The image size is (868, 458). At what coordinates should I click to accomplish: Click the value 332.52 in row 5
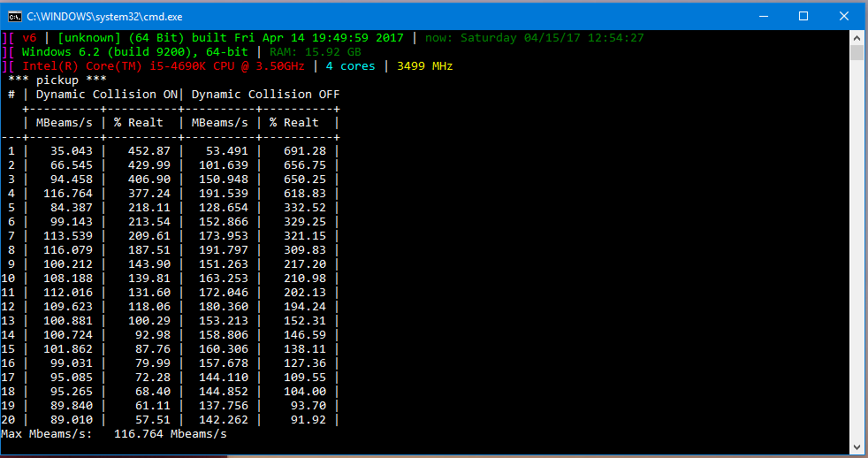pyautogui.click(x=305, y=208)
